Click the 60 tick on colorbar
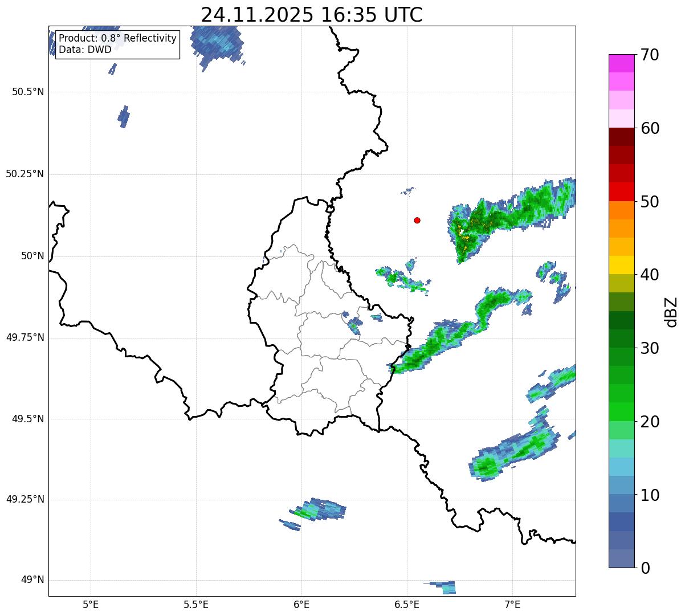The height and width of the screenshot is (616, 685). click(650, 128)
